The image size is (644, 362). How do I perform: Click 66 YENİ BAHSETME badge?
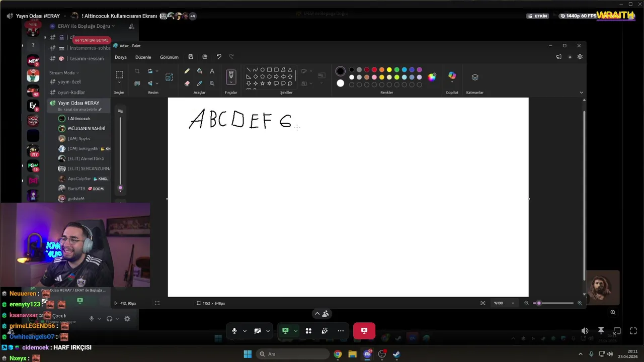(x=91, y=40)
